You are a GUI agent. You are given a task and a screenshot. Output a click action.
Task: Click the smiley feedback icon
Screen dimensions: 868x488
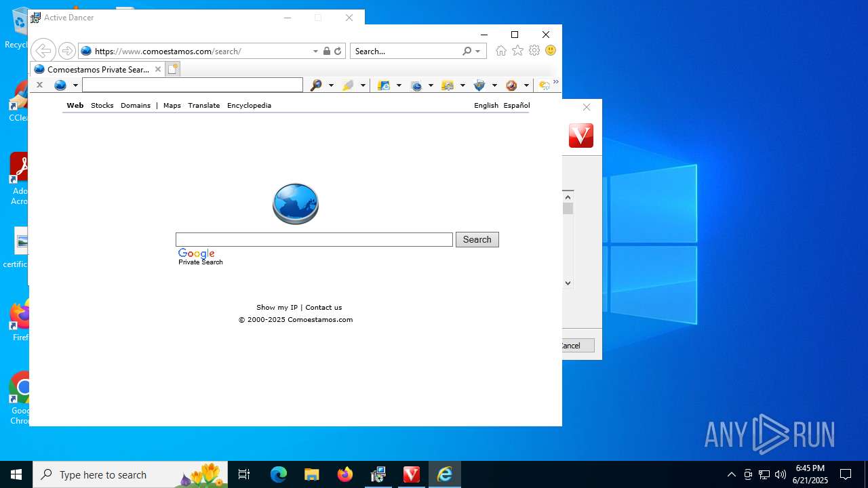551,51
